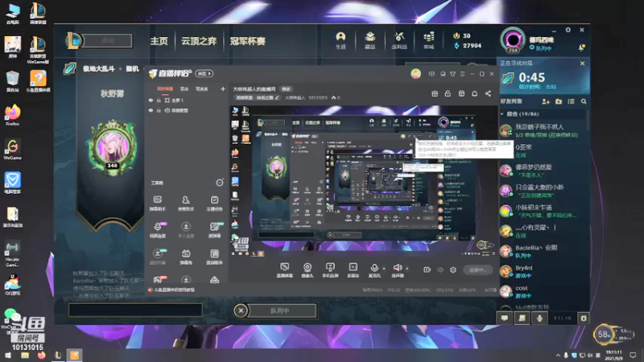Open the toolbox more options circle
This screenshot has width=644, height=362.
[220, 183]
